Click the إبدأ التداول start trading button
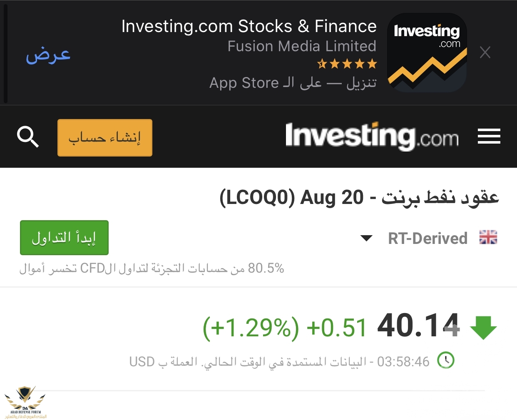 [64, 238]
